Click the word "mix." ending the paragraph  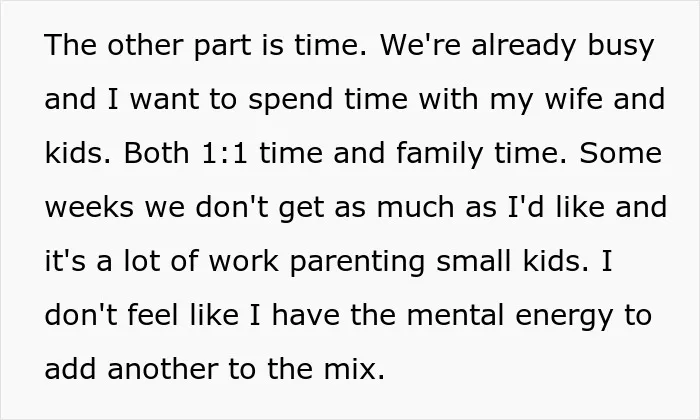click(x=354, y=369)
